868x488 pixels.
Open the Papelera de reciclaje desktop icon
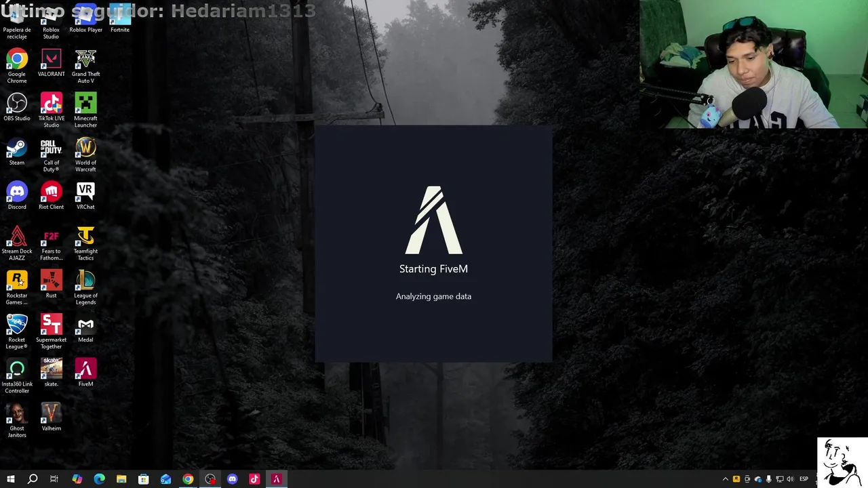[17, 22]
